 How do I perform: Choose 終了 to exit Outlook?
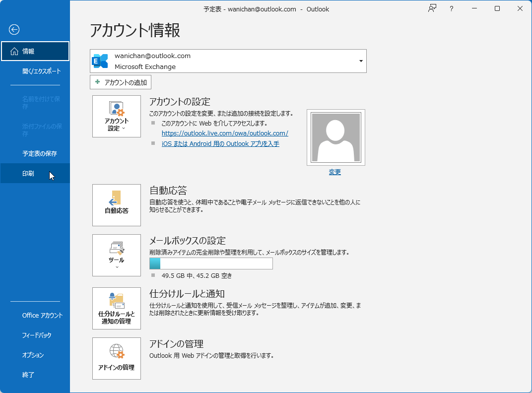(x=35, y=375)
